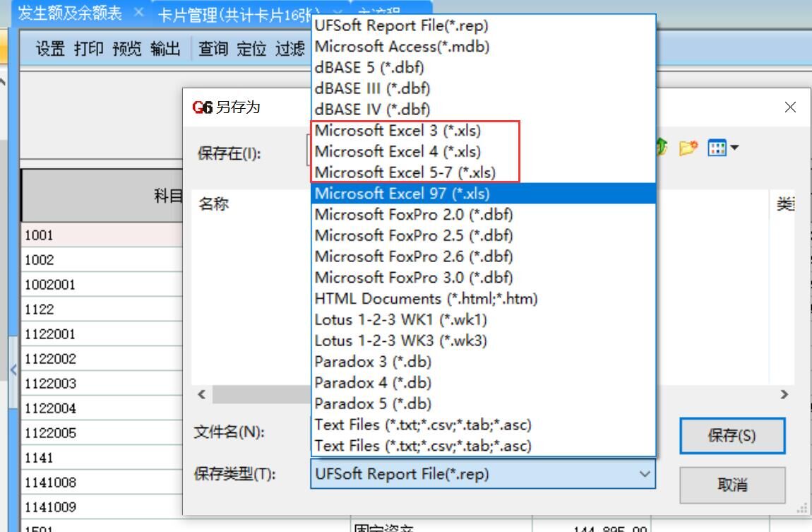Choose dBASE 5 (*.dbf) format
The width and height of the screenshot is (812, 532).
point(484,67)
